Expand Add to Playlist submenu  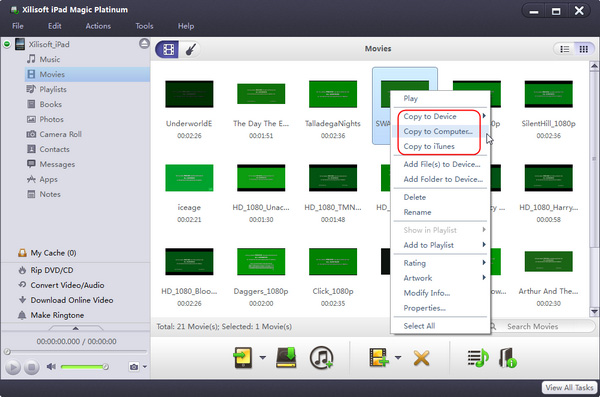pos(440,245)
